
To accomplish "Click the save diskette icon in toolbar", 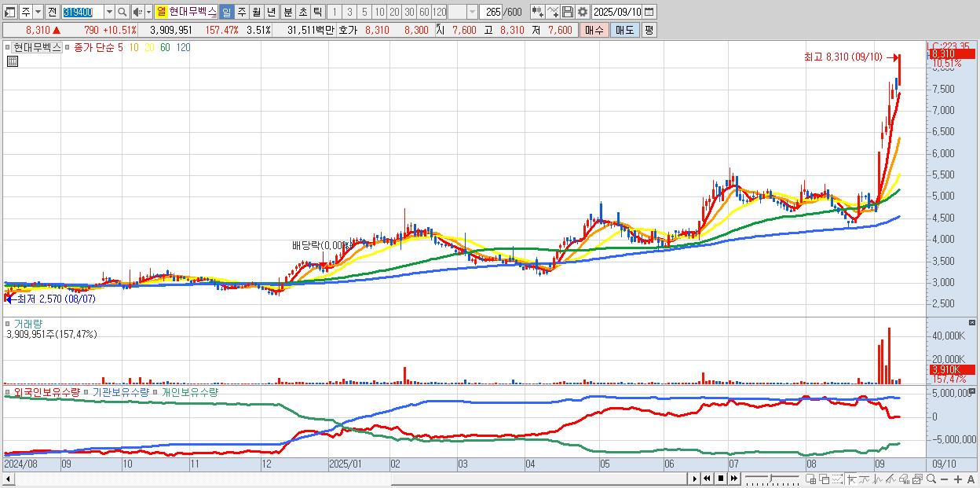I will [x=567, y=12].
